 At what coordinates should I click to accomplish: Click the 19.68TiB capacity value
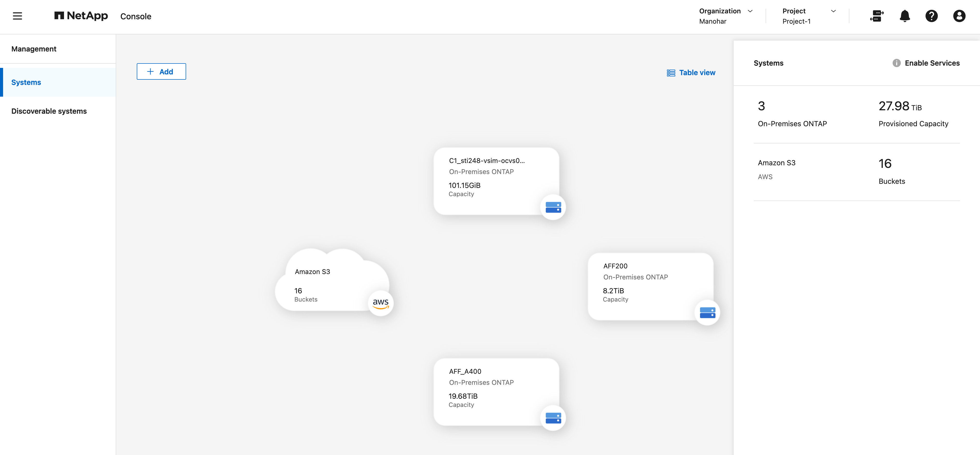462,396
